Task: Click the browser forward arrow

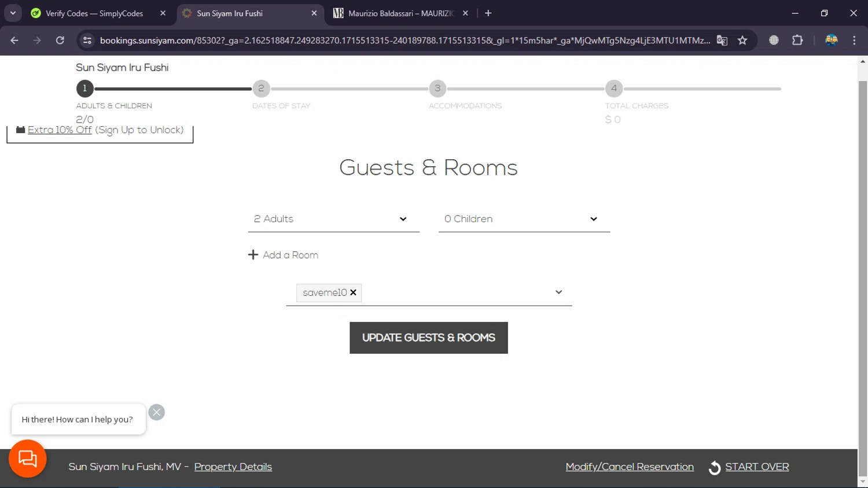Action: [x=37, y=41]
